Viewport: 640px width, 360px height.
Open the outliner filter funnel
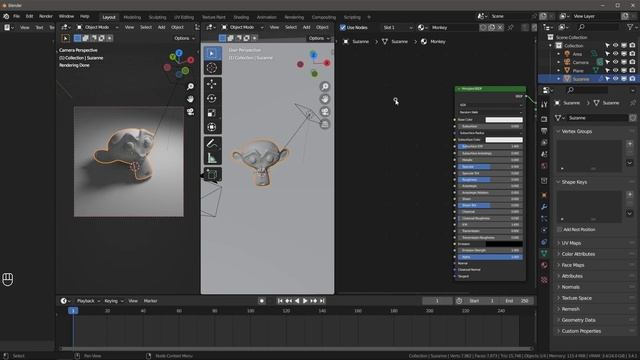629,27
